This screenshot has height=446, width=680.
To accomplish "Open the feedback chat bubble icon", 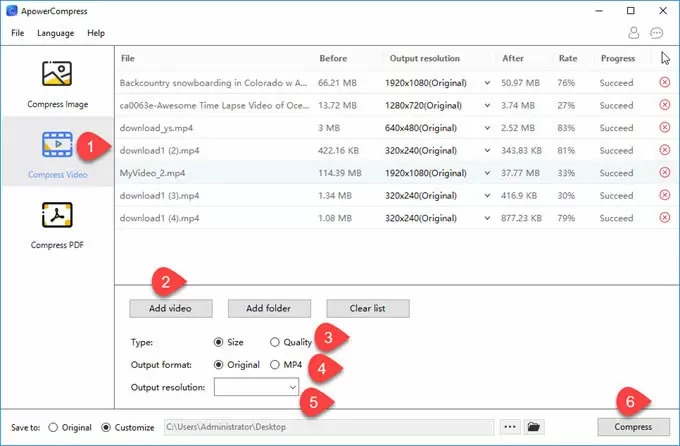I will click(657, 33).
